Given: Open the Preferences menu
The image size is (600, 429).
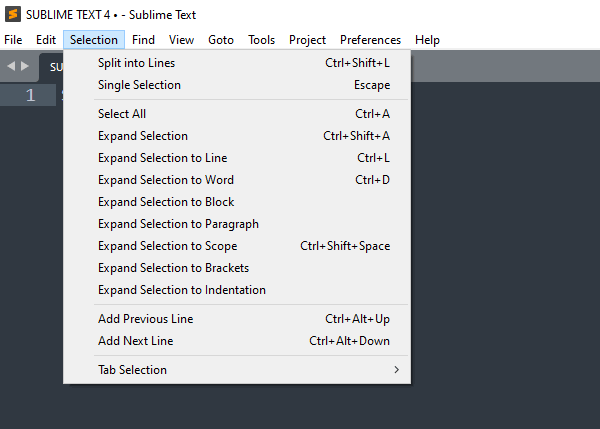Looking at the screenshot, I should tap(370, 40).
